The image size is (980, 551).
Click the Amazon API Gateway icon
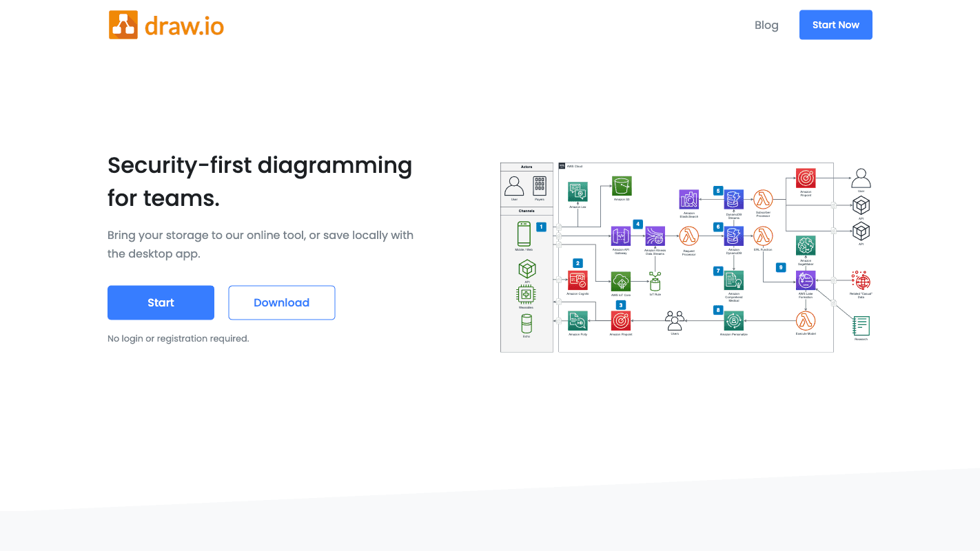tap(621, 236)
